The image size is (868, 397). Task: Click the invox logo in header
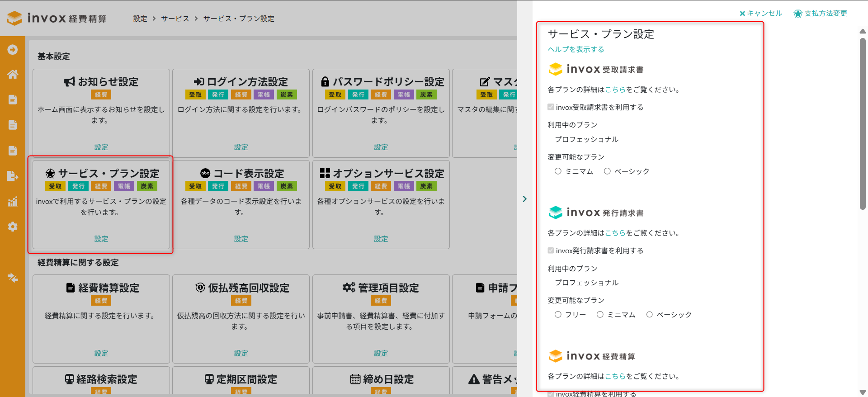pos(57,18)
